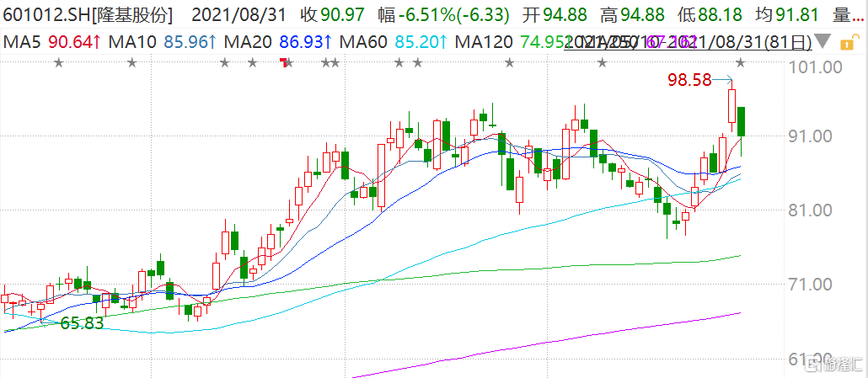
Task: Click the opening price 开94.88
Action: (555, 15)
